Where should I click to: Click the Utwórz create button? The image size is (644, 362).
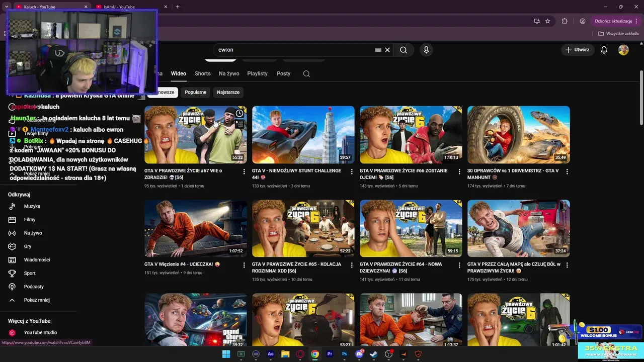click(577, 50)
